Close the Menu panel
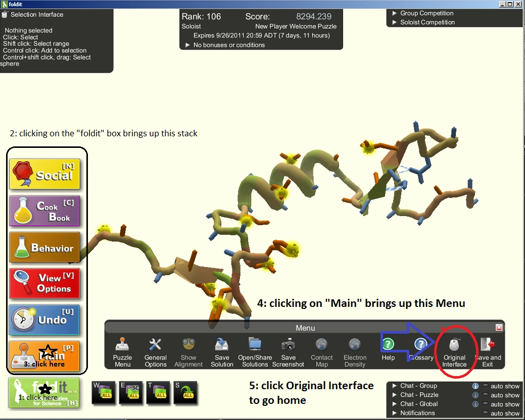The height and width of the screenshot is (420, 525). (x=499, y=328)
